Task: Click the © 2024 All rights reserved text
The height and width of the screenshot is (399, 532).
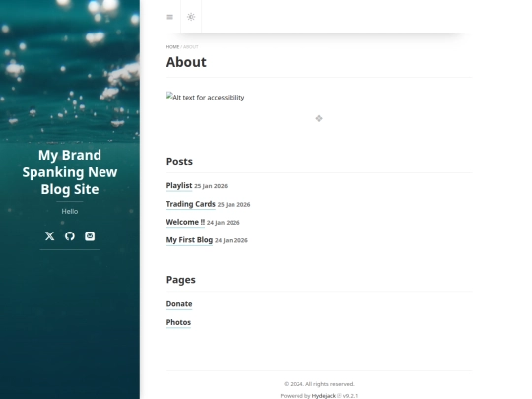Action: (x=319, y=384)
